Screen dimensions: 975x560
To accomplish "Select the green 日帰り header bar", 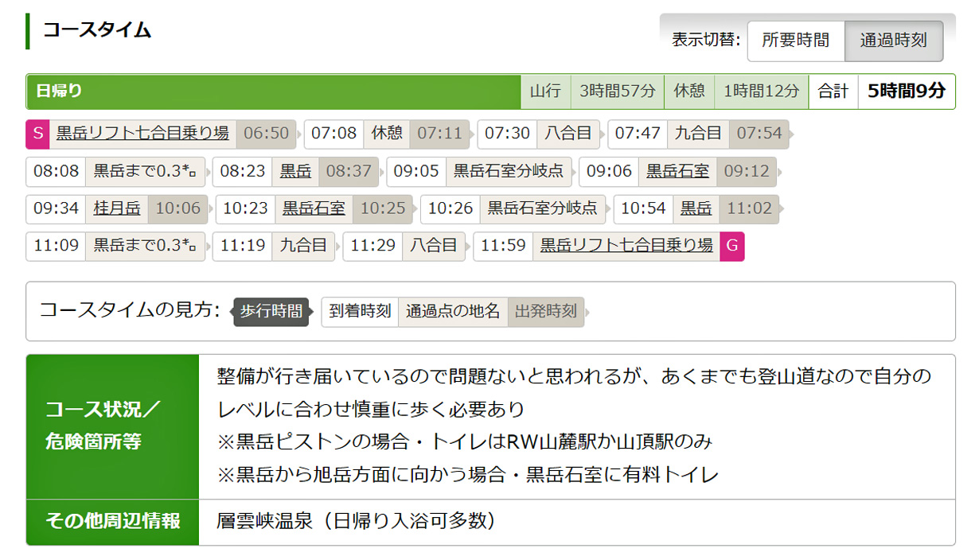I will pyautogui.click(x=273, y=91).
